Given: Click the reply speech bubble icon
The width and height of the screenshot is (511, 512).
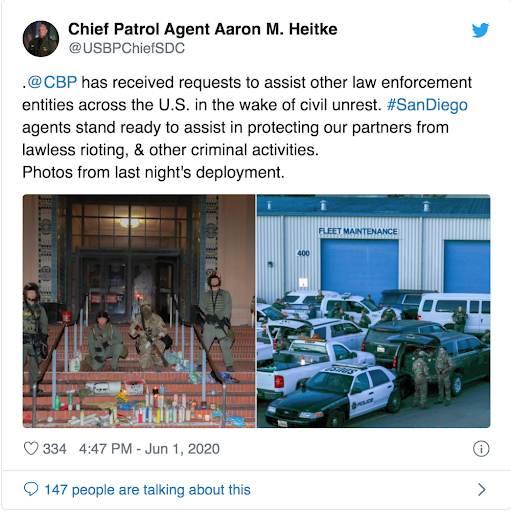Looking at the screenshot, I should click(31, 489).
